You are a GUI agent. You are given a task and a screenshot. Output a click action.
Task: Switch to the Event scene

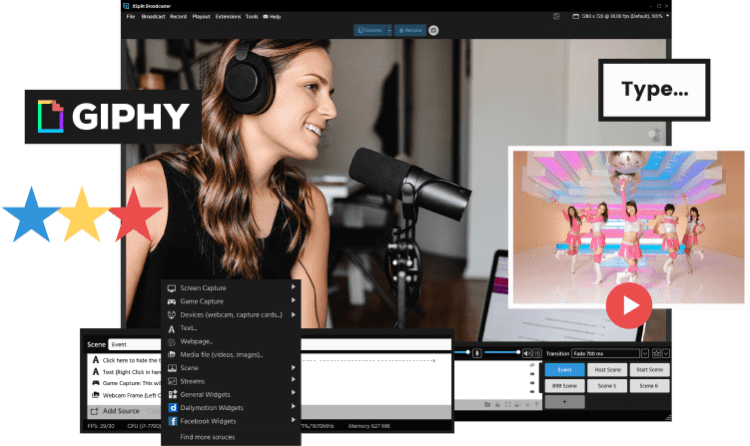pyautogui.click(x=564, y=369)
